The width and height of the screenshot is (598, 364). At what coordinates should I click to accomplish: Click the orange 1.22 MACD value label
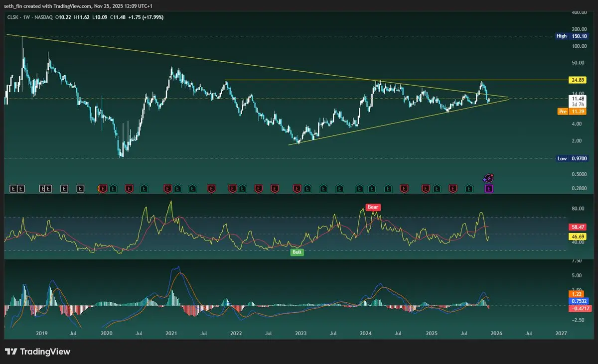pyautogui.click(x=577, y=294)
